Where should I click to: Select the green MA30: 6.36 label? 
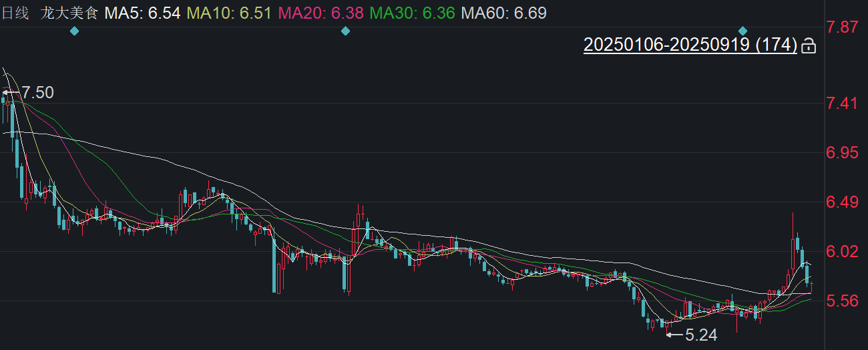(412, 13)
